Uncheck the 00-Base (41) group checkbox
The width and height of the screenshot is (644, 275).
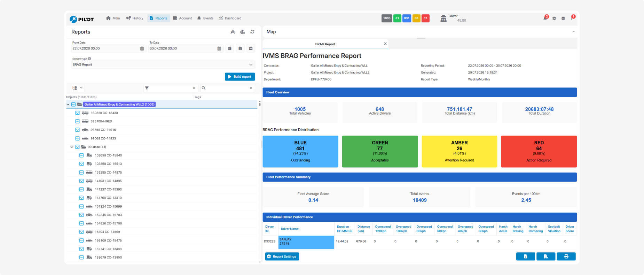coord(78,147)
